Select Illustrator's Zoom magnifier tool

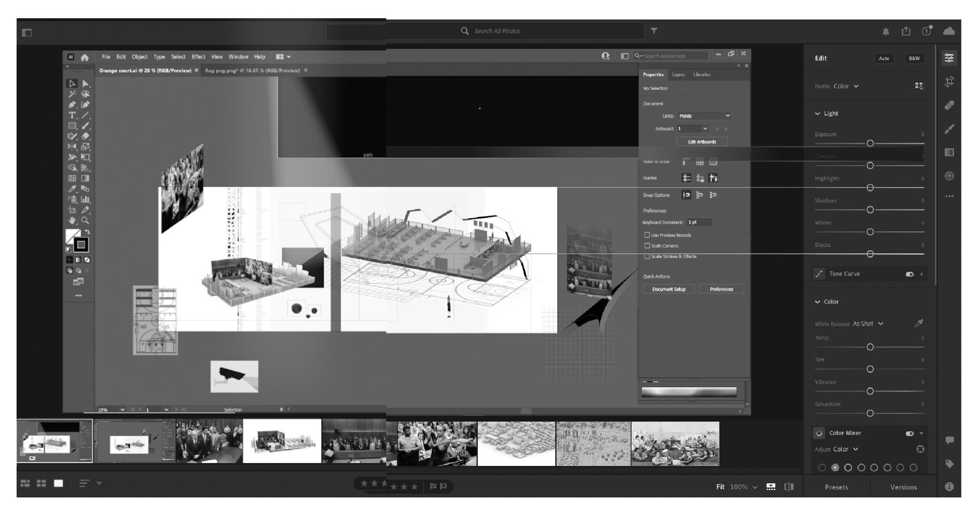coord(85,220)
